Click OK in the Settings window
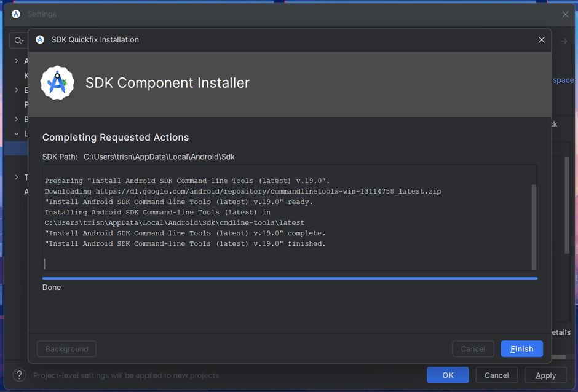This screenshot has width=578, height=392. 448,375
